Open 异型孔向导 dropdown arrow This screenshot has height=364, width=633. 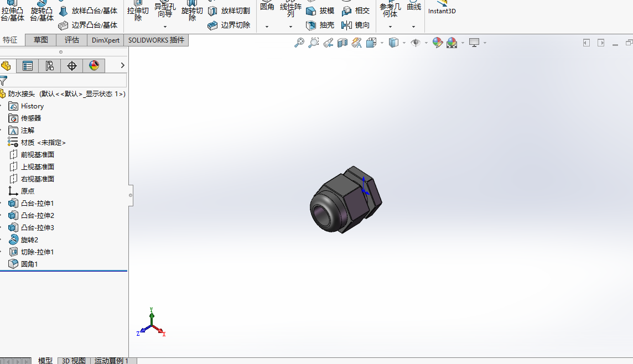pos(165,27)
